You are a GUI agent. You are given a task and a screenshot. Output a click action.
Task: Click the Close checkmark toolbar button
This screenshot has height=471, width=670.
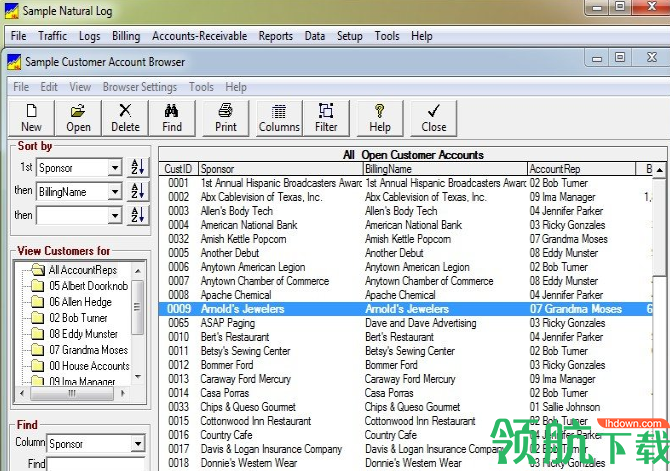434,118
